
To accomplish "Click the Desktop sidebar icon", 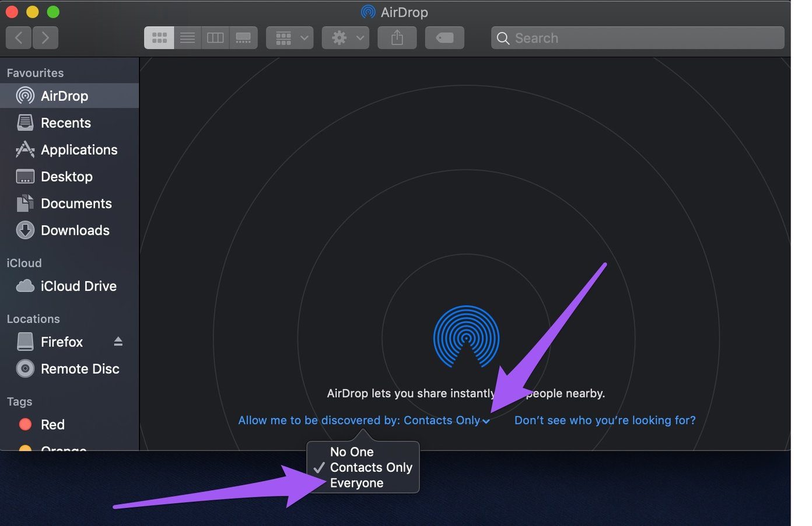I will 25,177.
